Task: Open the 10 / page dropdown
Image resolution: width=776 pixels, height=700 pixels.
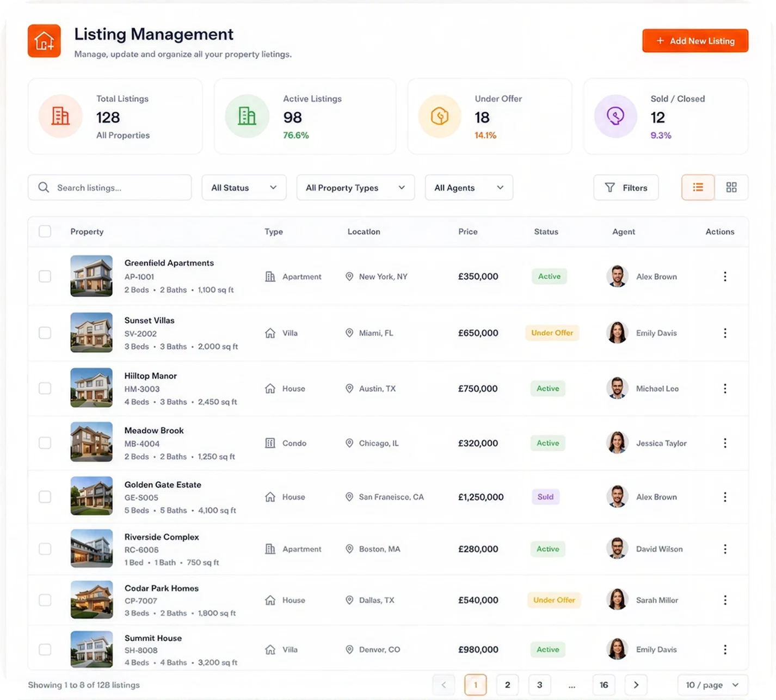Action: pyautogui.click(x=712, y=685)
